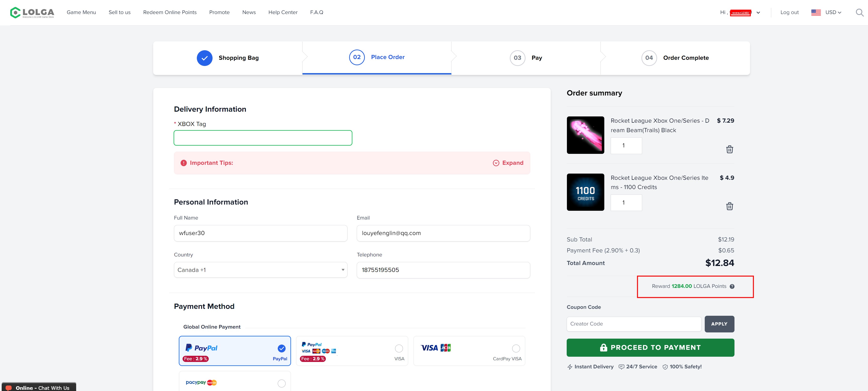Screen dimensions: 868x391
Task: Click the LOLGA Points help question icon
Action: click(x=732, y=286)
